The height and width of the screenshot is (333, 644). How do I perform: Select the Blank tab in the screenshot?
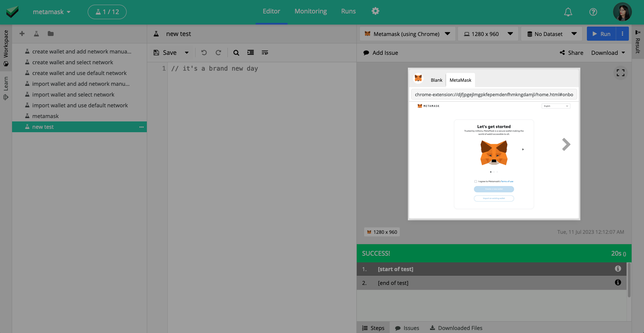click(x=436, y=80)
